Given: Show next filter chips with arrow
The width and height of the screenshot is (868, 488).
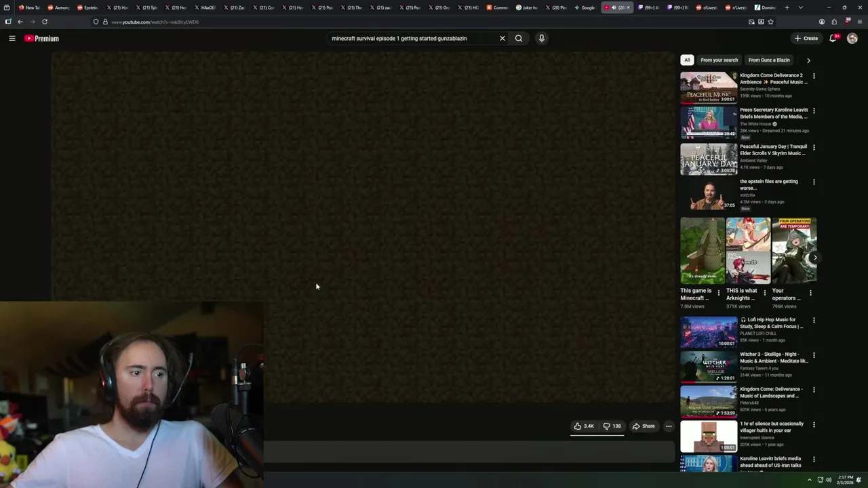Looking at the screenshot, I should [808, 60].
